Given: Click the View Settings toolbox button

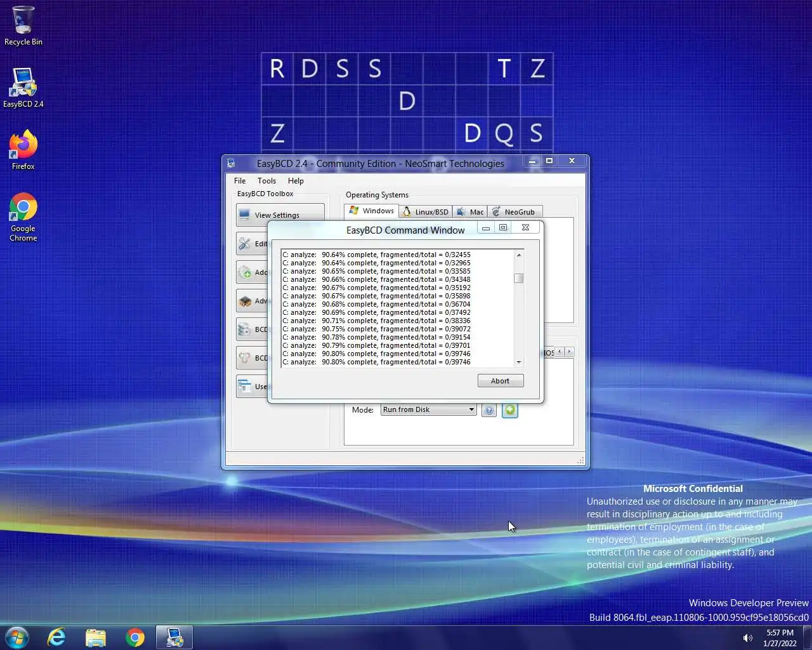Looking at the screenshot, I should click(x=280, y=215).
